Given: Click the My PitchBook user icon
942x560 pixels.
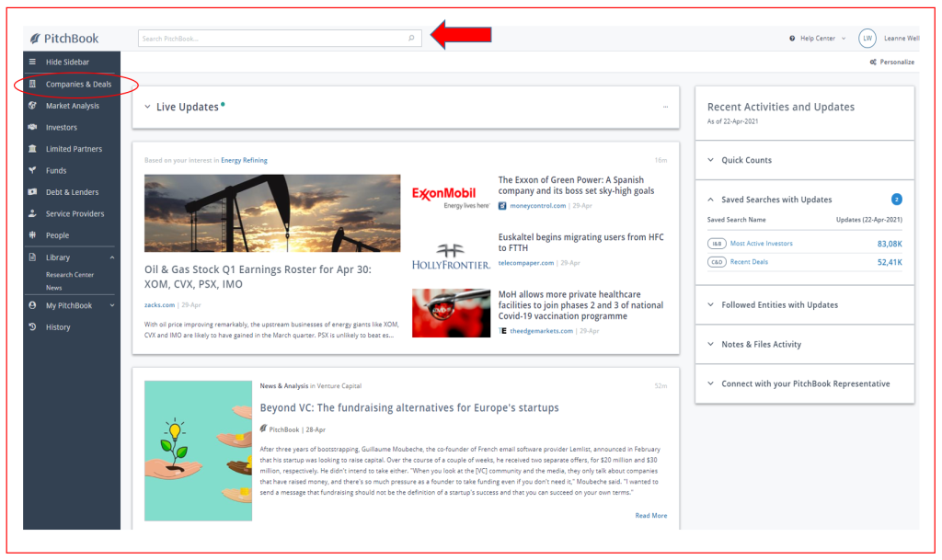Looking at the screenshot, I should [x=32, y=305].
